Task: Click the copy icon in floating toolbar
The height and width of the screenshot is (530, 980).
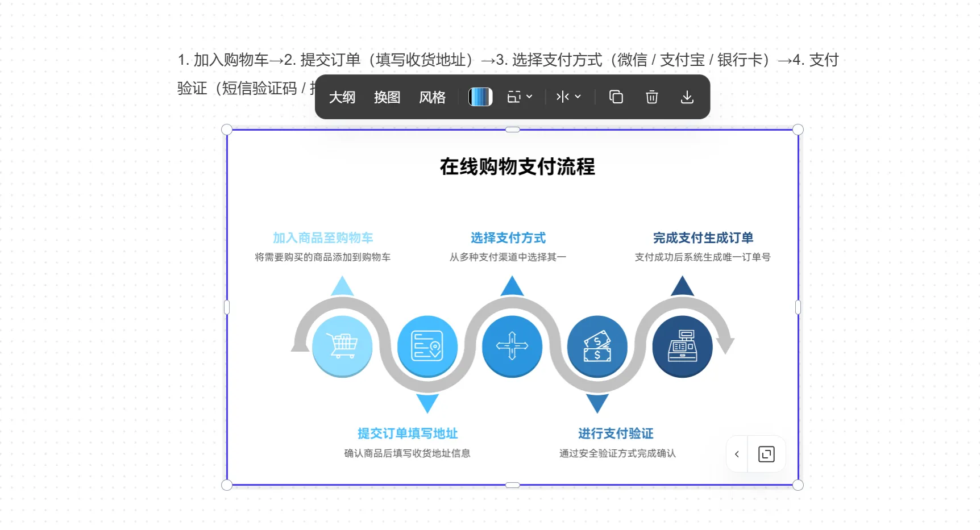Action: tap(616, 97)
